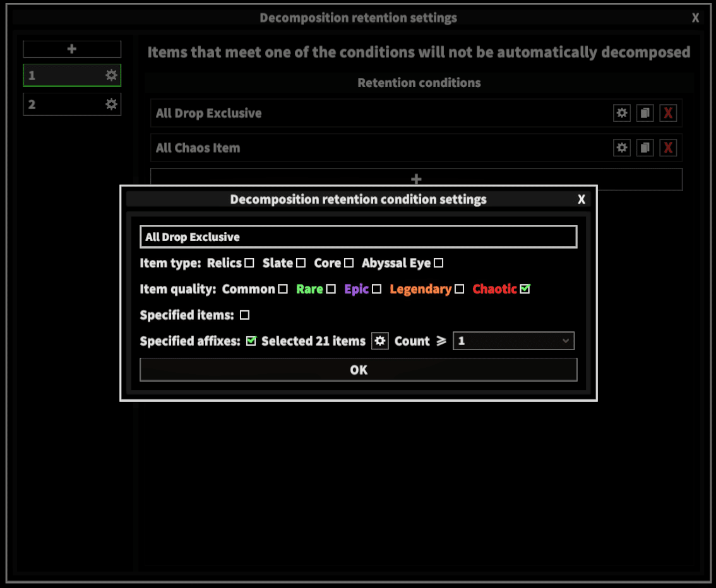Viewport: 716px width, 588px height.
Task: Close the condition settings dialog
Action: pos(582,199)
